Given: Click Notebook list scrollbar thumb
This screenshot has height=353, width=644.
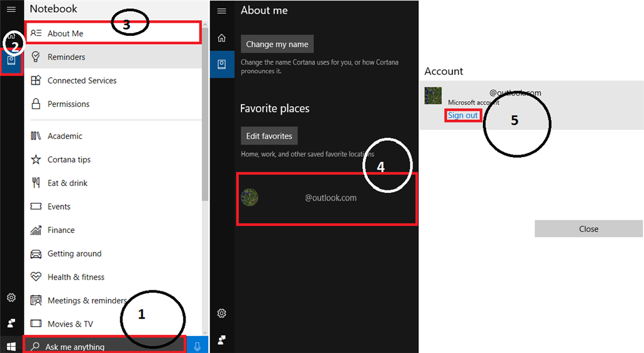Looking at the screenshot, I should tap(205, 114).
